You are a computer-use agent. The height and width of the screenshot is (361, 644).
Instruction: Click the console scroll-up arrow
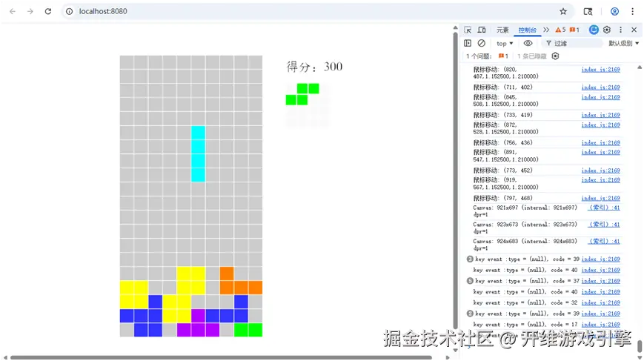tap(640, 67)
